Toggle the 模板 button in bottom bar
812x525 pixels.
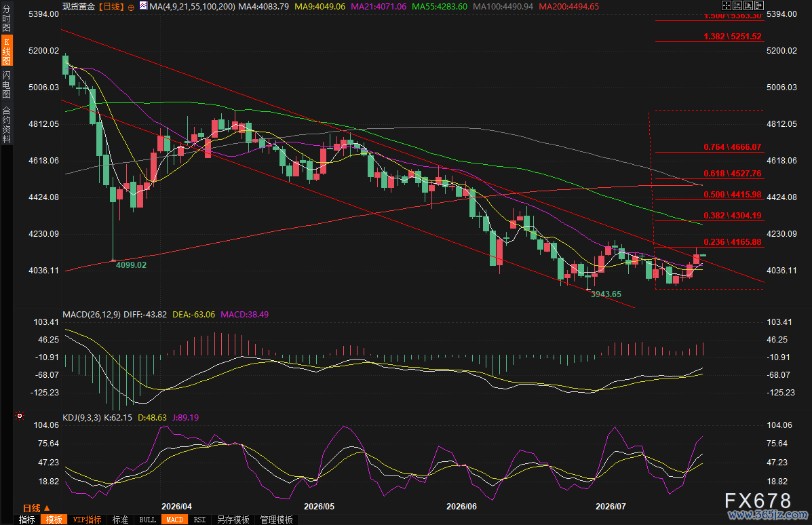click(54, 520)
